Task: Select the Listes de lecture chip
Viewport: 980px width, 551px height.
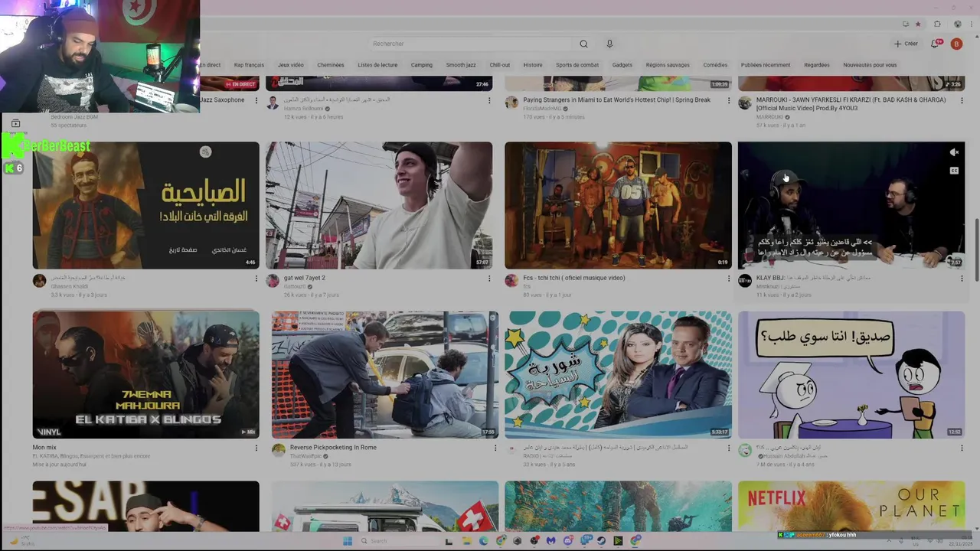Action: 377,65
